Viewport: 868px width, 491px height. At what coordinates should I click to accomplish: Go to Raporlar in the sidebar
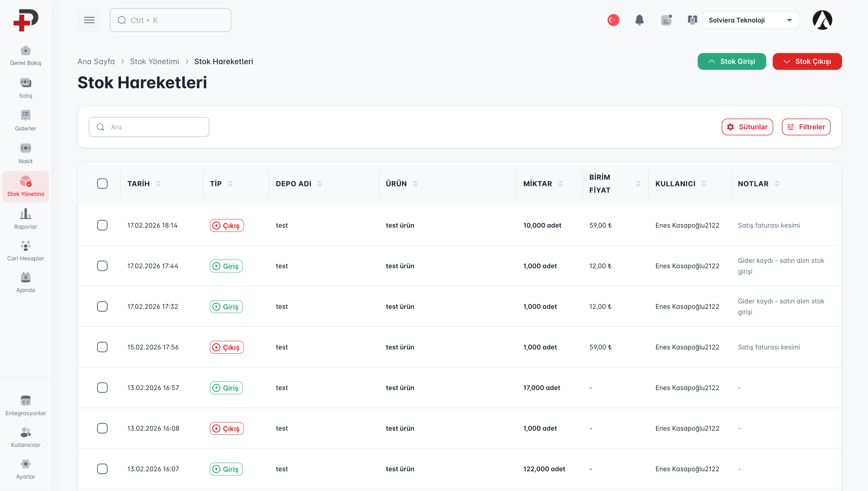[26, 219]
